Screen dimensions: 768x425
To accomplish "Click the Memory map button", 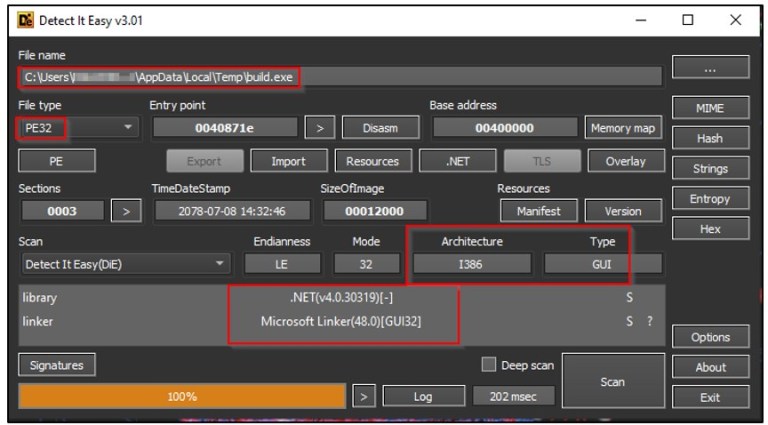I will click(x=623, y=128).
